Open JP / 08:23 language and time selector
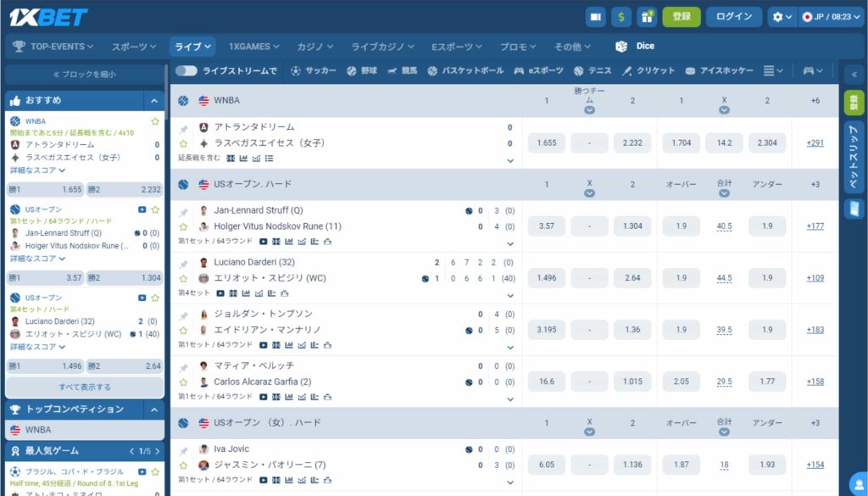Screen dimensions: 868x496 [830, 17]
